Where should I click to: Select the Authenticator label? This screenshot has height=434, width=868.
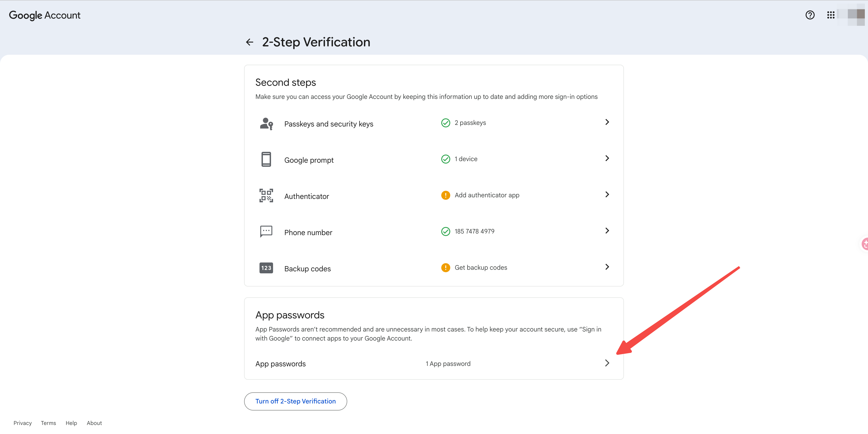click(x=307, y=196)
